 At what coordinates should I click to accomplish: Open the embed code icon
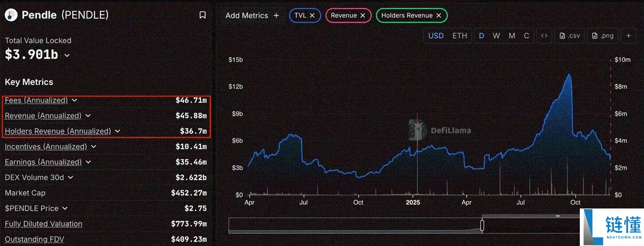544,36
